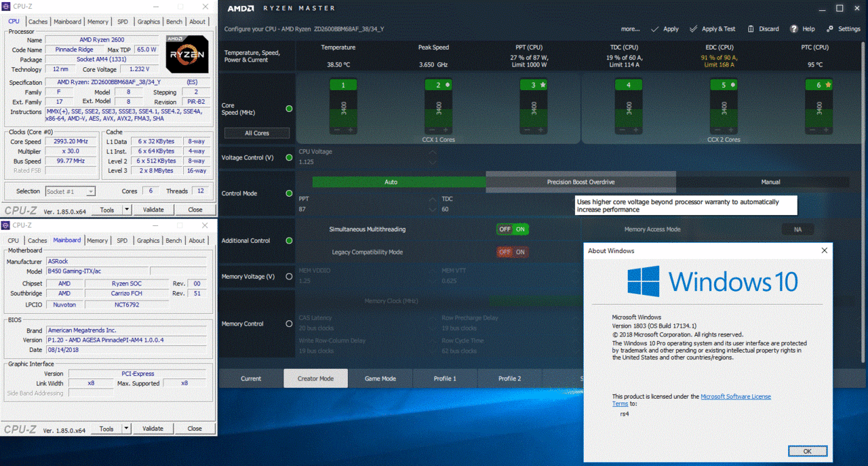This screenshot has height=466, width=868.
Task: Click the CPU-Z title bar icon of top window
Action: pyautogui.click(x=7, y=6)
